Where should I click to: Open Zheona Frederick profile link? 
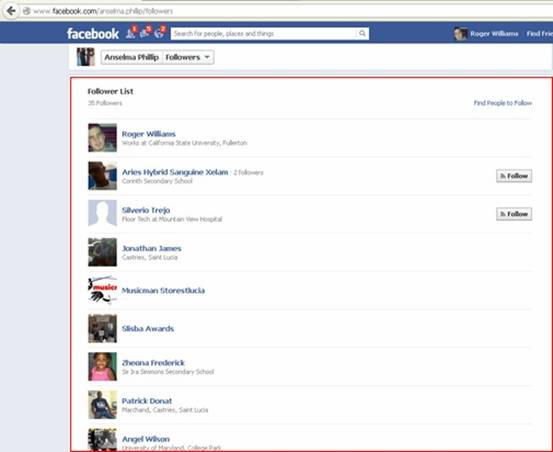tap(153, 362)
